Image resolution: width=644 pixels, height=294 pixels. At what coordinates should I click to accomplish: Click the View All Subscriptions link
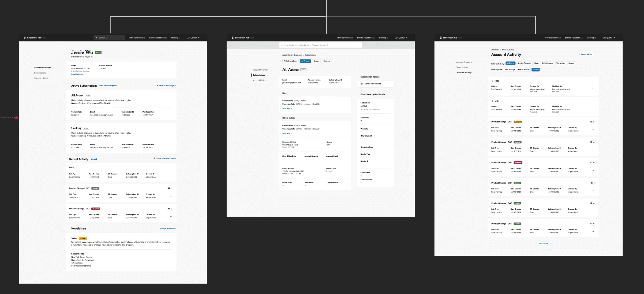(108, 86)
